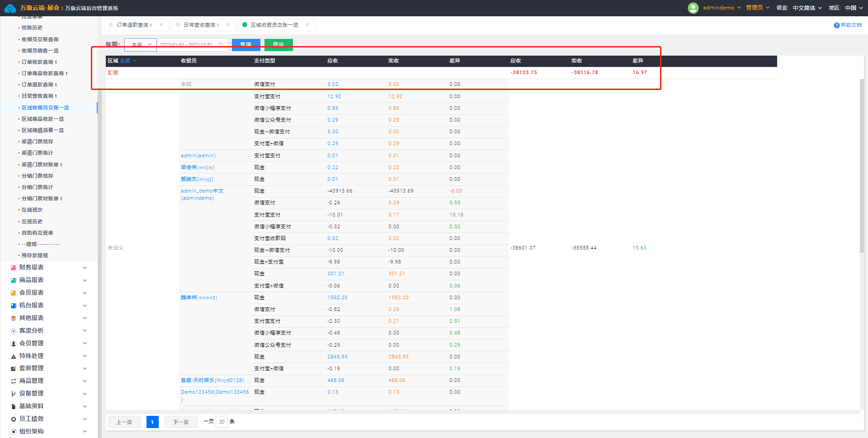Click the vertical scrollbar of the table

862,165
